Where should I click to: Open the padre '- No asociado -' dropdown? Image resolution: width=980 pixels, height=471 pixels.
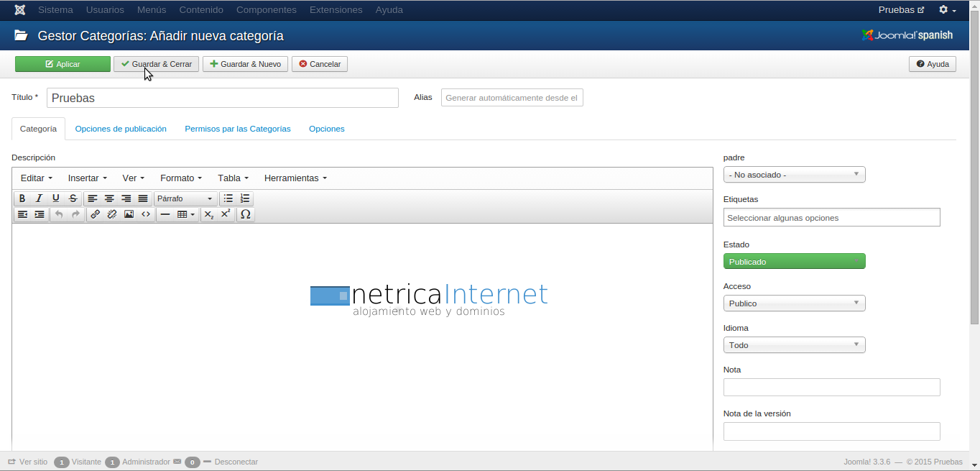tap(794, 175)
